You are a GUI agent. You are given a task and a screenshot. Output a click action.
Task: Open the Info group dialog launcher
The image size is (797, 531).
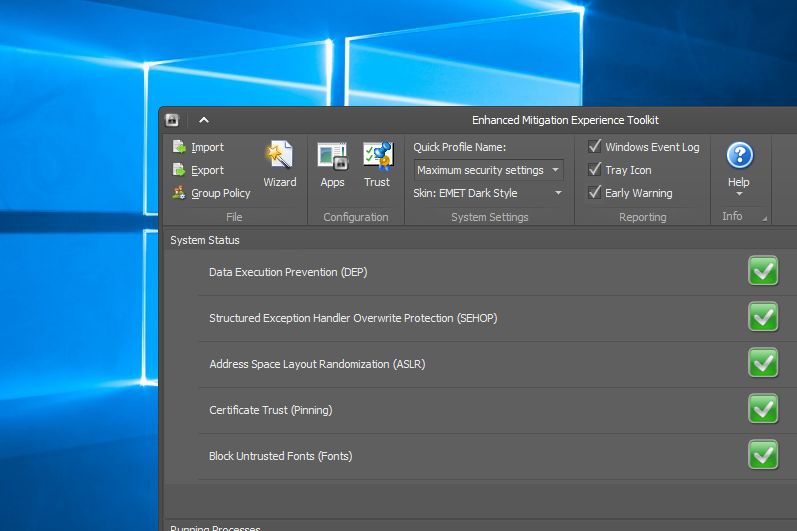point(764,218)
